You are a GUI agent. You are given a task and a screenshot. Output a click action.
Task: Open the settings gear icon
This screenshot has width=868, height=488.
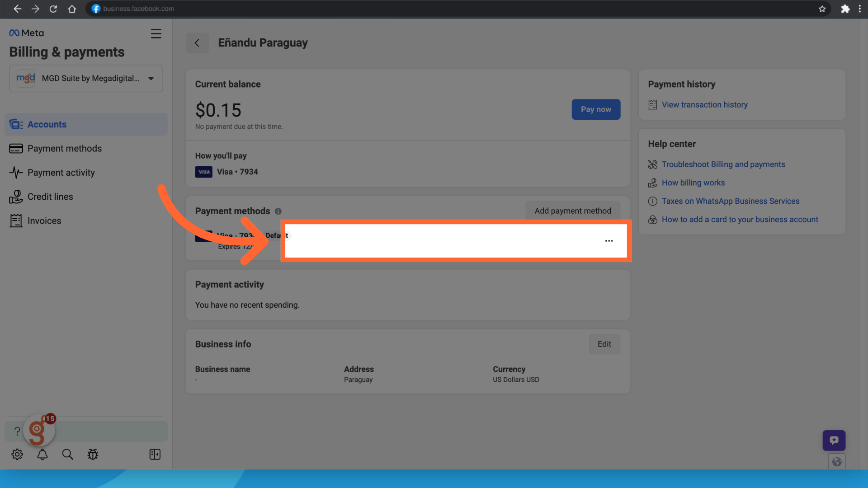pos(17,455)
